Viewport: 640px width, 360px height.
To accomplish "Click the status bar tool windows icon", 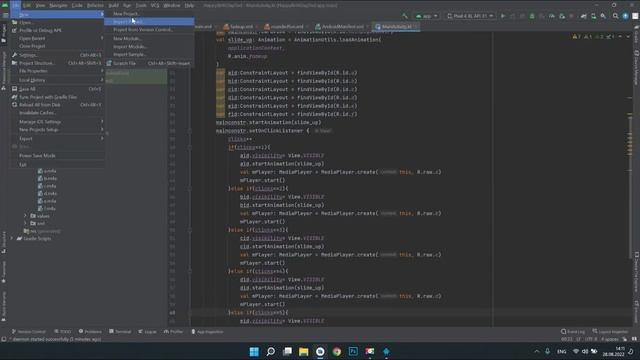I will (x=4, y=339).
